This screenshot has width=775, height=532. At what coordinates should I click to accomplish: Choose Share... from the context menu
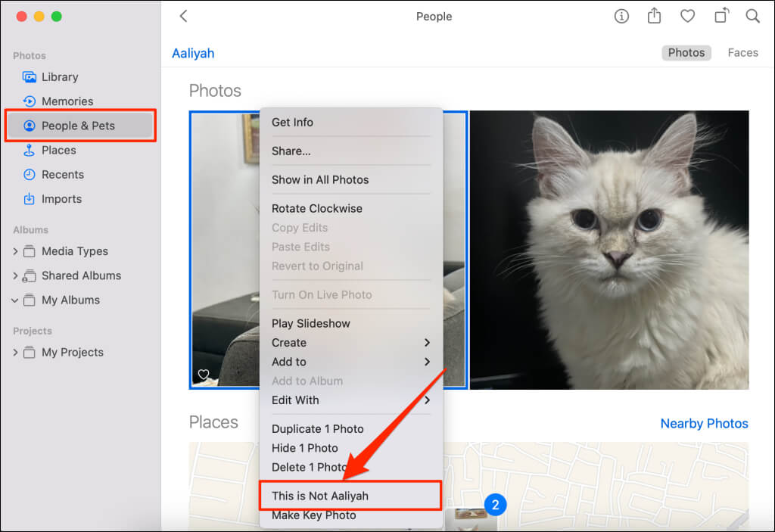point(350,151)
